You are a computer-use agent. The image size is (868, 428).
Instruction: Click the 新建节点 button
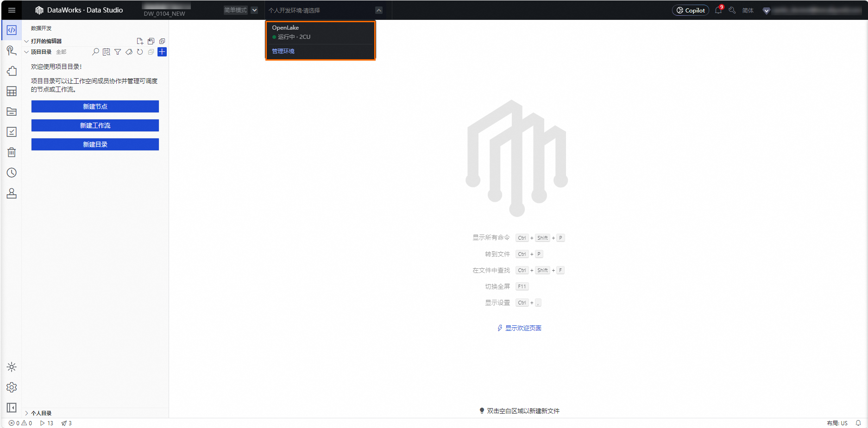(x=95, y=106)
